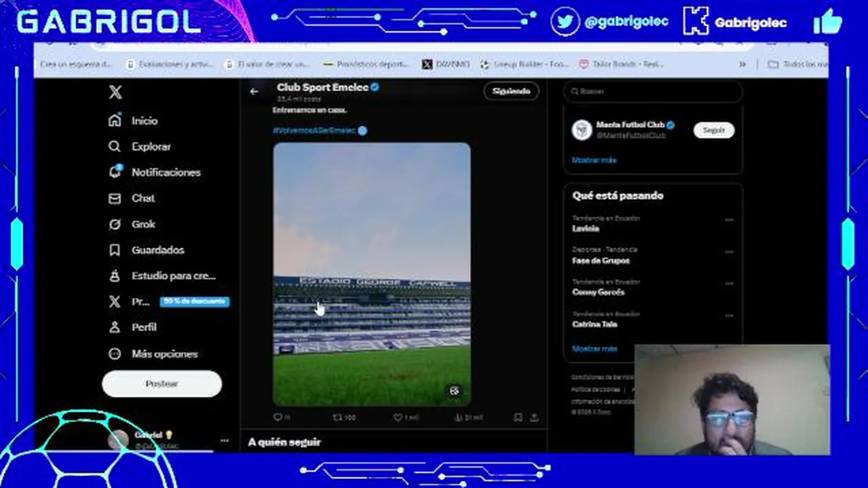
Task: Open Manta Futbol Club profile picture
Action: (x=582, y=130)
